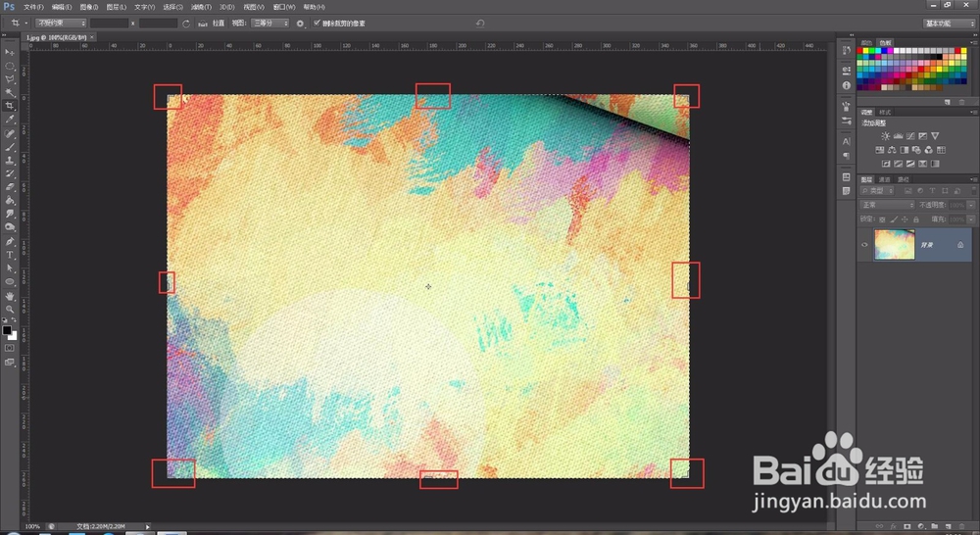The image size is (980, 535).
Task: Select the Hand tool
Action: (x=10, y=296)
